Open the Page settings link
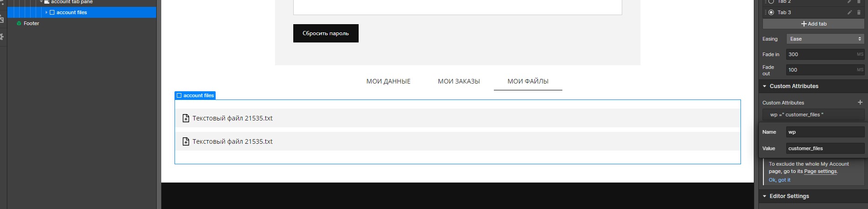 click(820, 171)
